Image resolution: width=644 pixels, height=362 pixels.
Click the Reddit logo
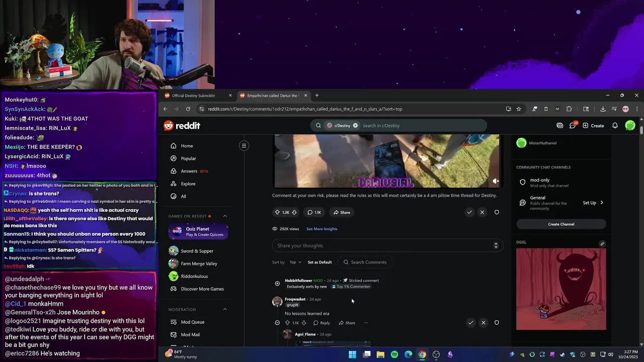click(182, 126)
